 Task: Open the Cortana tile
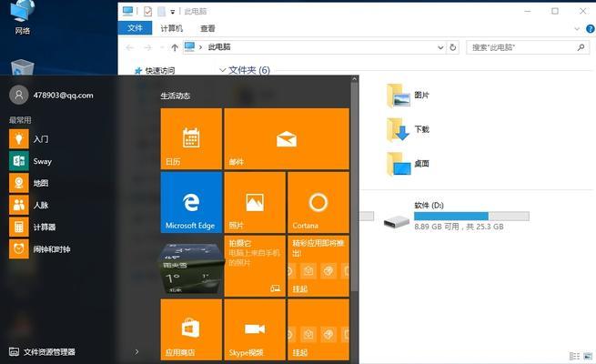318,202
